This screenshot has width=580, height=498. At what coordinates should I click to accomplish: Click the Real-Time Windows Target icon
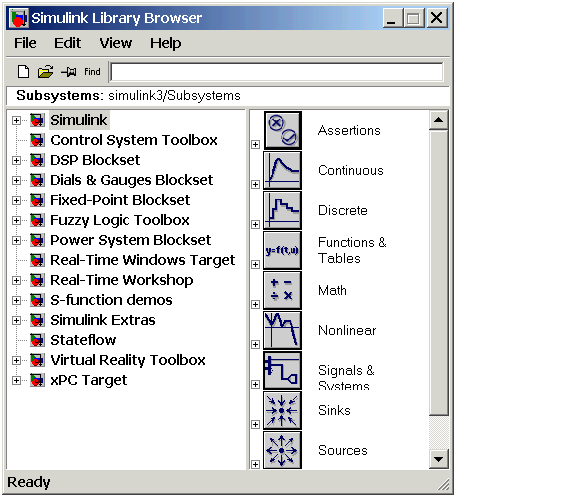pyautogui.click(x=38, y=260)
